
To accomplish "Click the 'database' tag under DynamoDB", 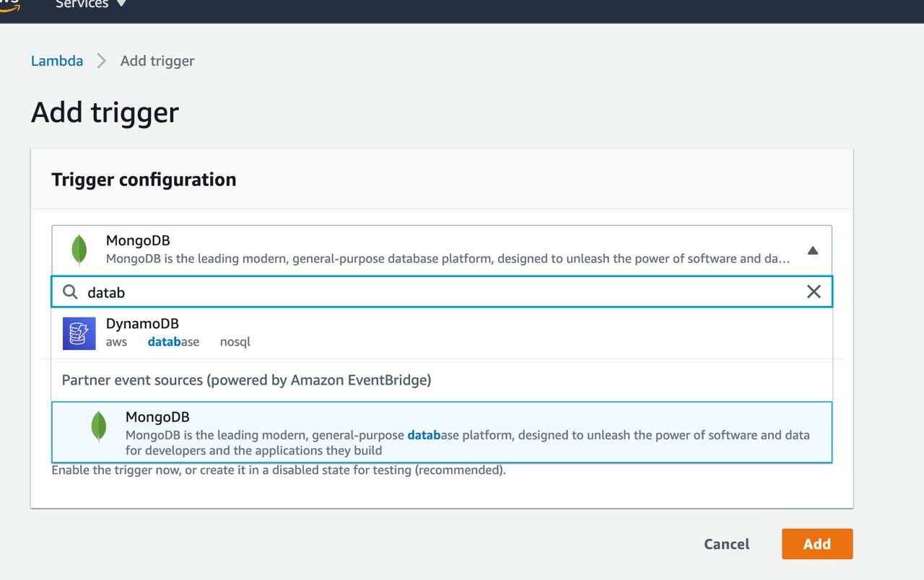I will coord(173,342).
